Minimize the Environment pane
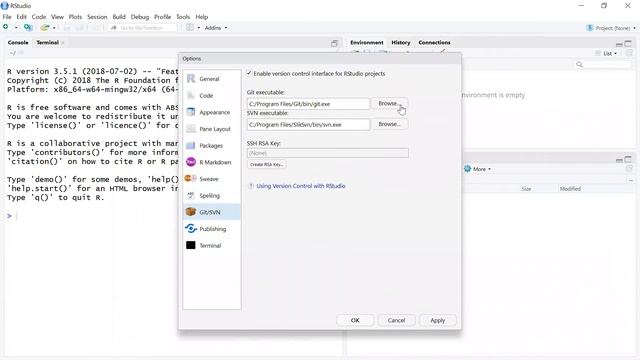Viewport: 640px width, 360px height. coord(619,44)
